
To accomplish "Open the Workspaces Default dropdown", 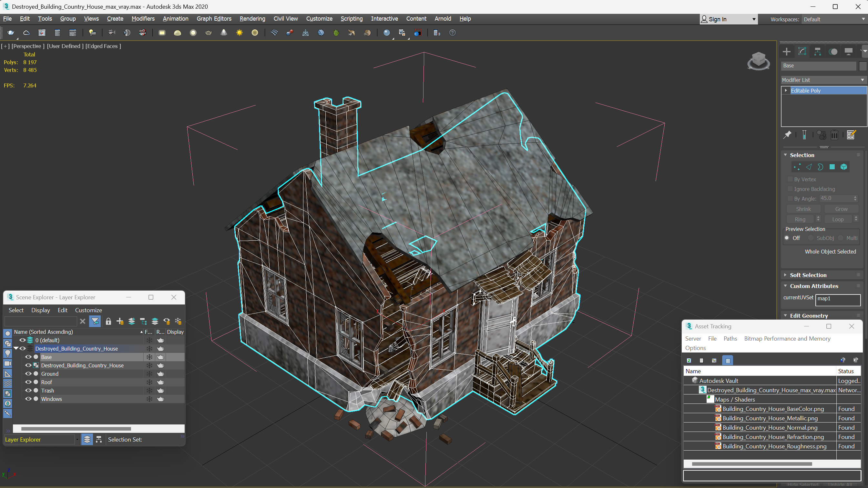I will 834,19.
